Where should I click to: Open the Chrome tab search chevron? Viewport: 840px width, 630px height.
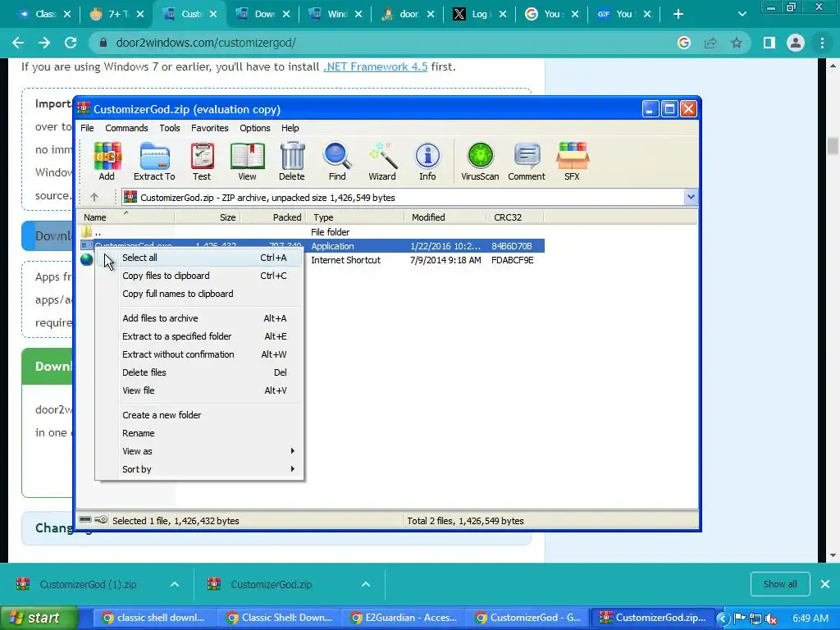742,14
